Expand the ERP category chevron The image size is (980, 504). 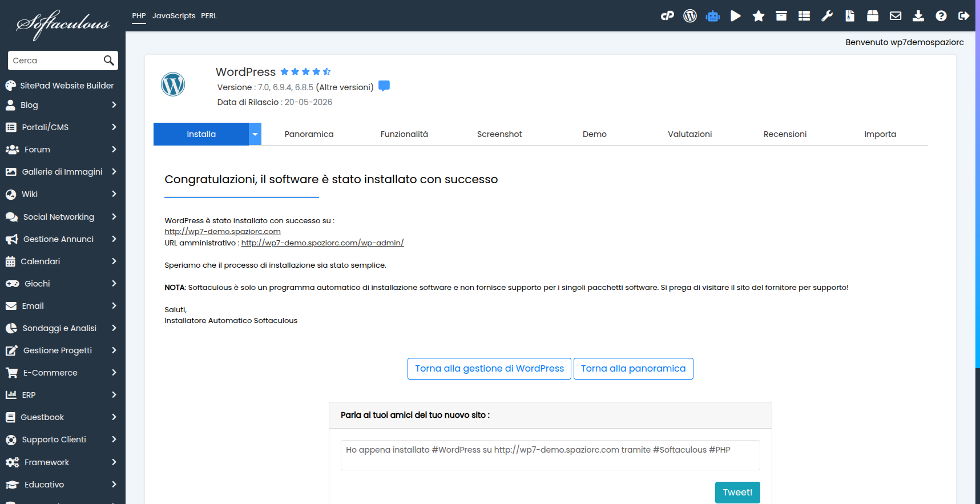[x=114, y=395]
